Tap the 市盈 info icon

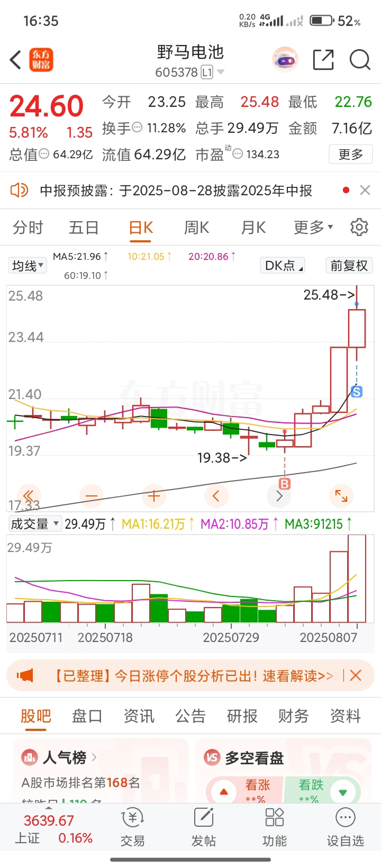[238, 154]
